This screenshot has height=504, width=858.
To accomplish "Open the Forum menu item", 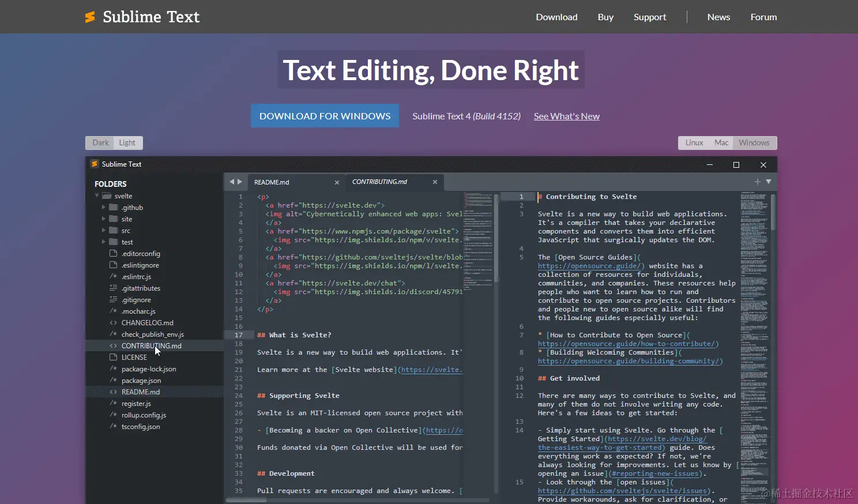I will coord(763,17).
